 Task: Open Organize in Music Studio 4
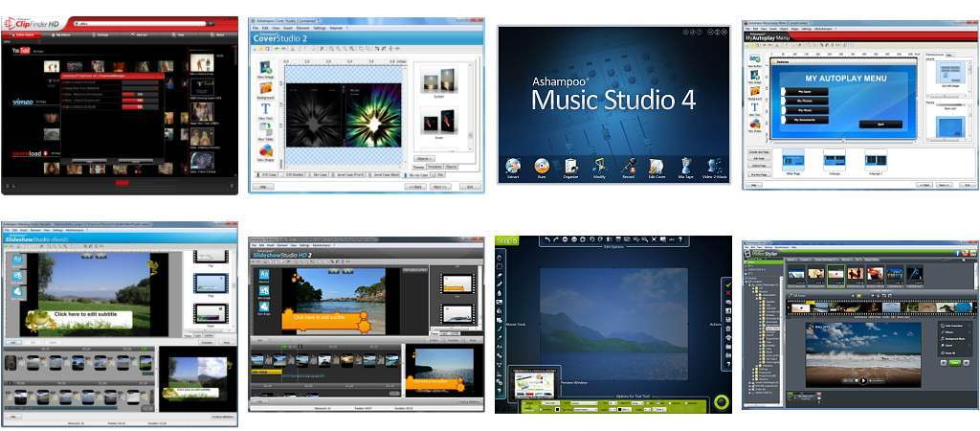(570, 168)
